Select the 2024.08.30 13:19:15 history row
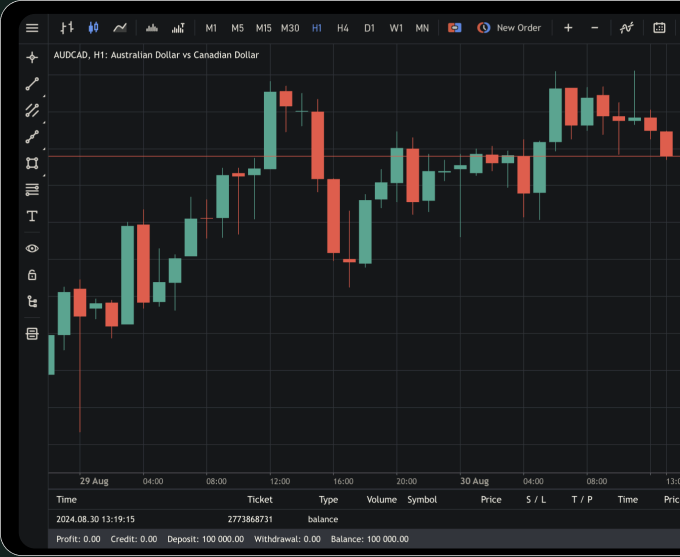 pyautogui.click(x=364, y=519)
